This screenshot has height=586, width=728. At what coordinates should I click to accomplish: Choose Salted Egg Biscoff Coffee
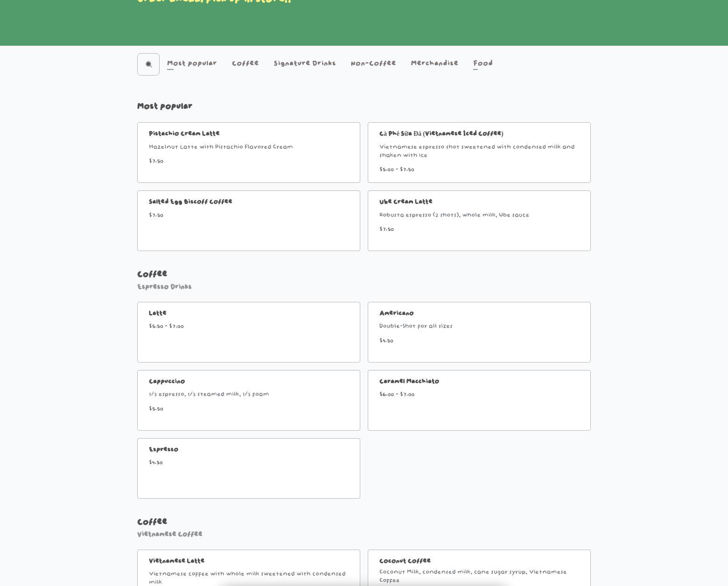(248, 221)
